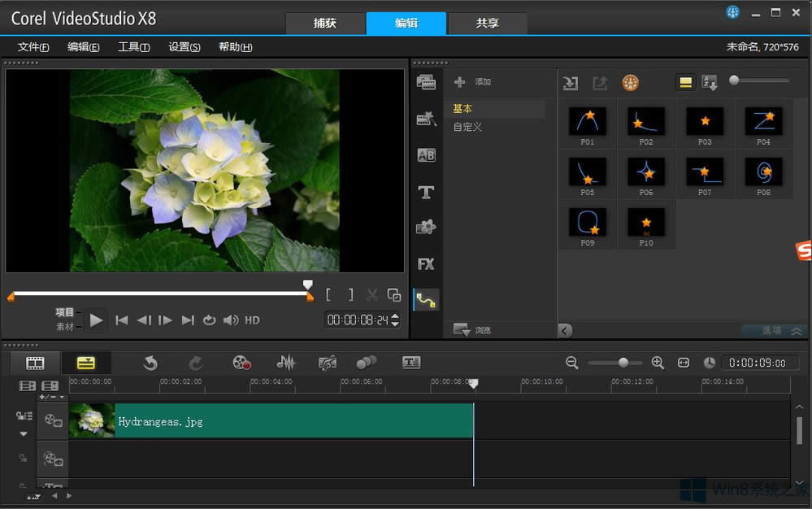
Task: Toggle HD preview mode
Action: [252, 320]
